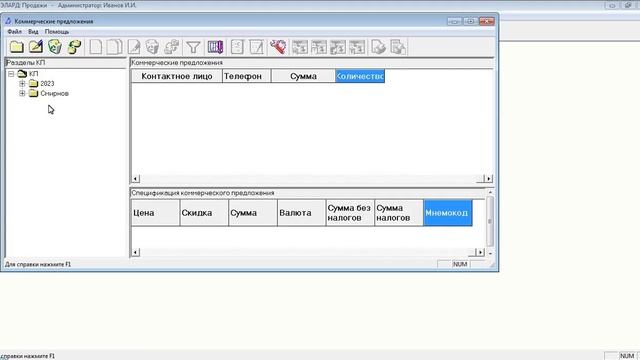Click the highlighted Количество column header
This screenshot has height=360, width=640.
[x=360, y=76]
